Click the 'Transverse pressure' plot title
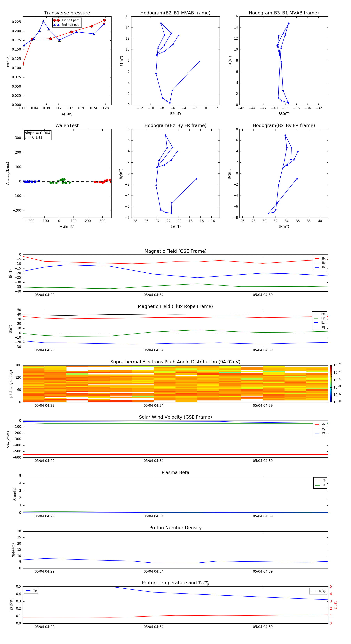 point(67,13)
